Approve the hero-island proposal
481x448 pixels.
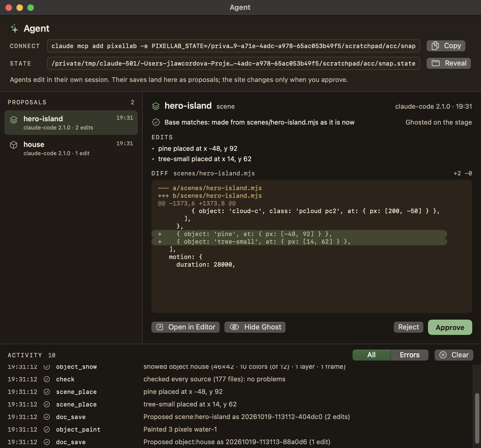[450, 327]
